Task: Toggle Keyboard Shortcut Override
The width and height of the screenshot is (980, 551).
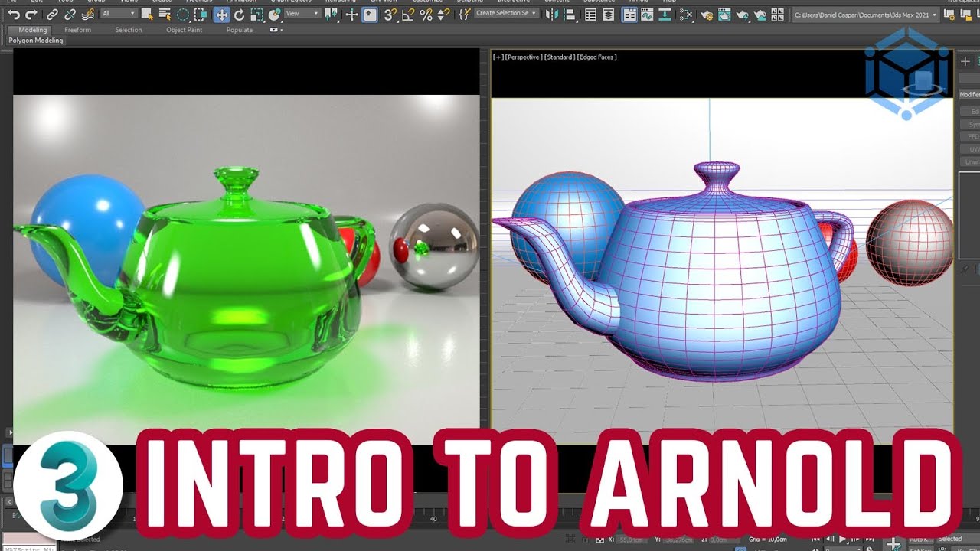Action: [x=369, y=15]
